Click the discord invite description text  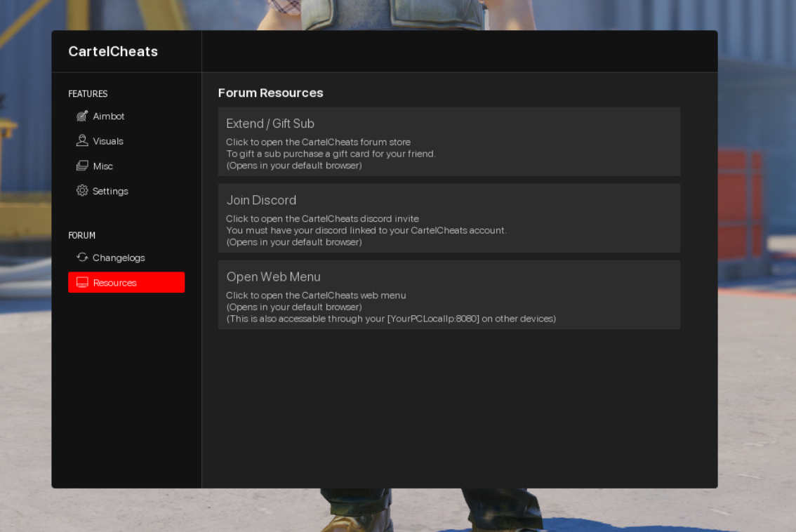(322, 218)
